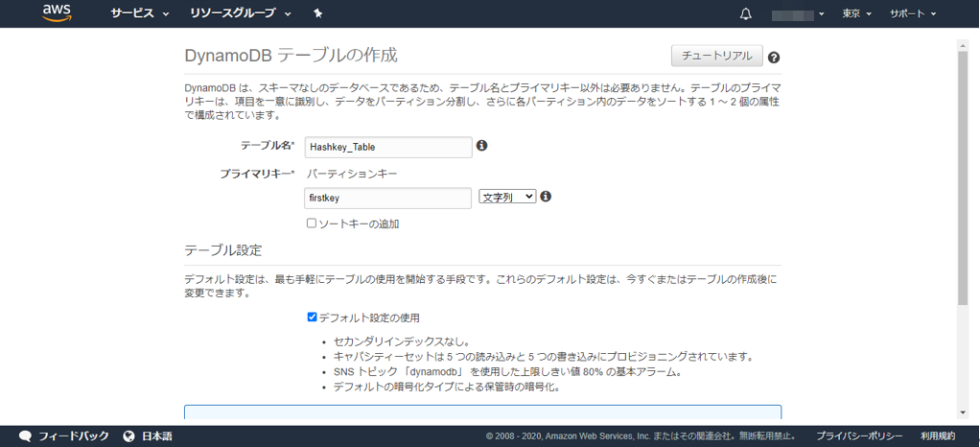
Task: Click the プライマリキー label
Action: (x=257, y=174)
